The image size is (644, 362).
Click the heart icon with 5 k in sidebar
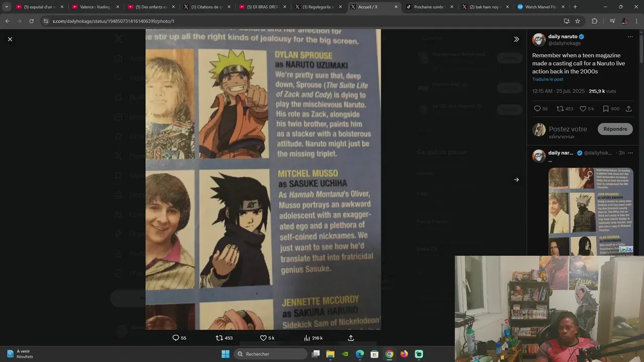[583, 109]
